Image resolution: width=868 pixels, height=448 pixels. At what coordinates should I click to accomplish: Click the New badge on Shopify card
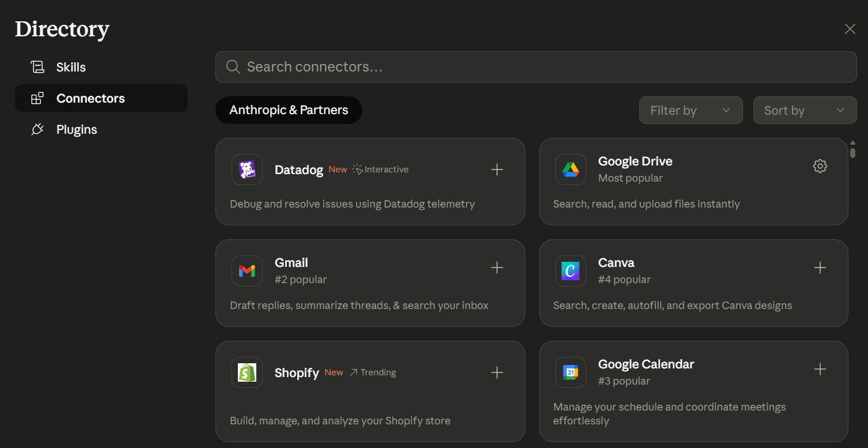[x=334, y=372]
